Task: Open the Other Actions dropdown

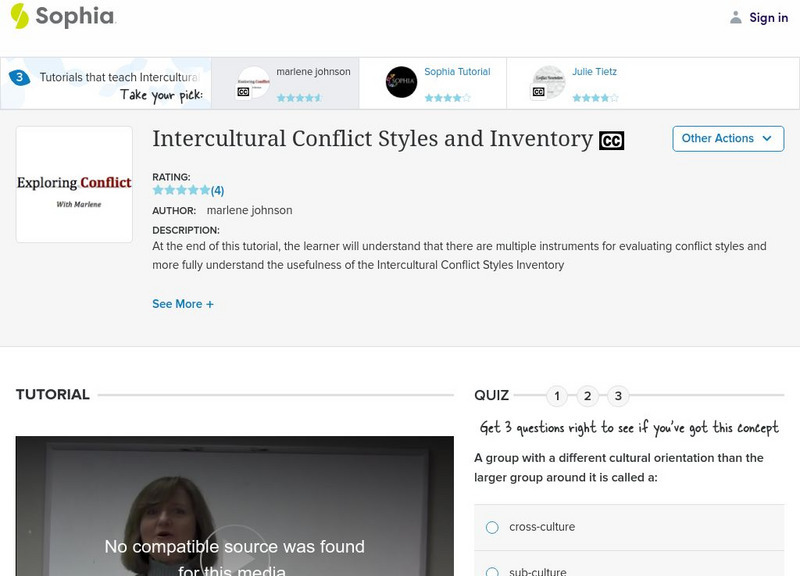Action: coord(727,139)
